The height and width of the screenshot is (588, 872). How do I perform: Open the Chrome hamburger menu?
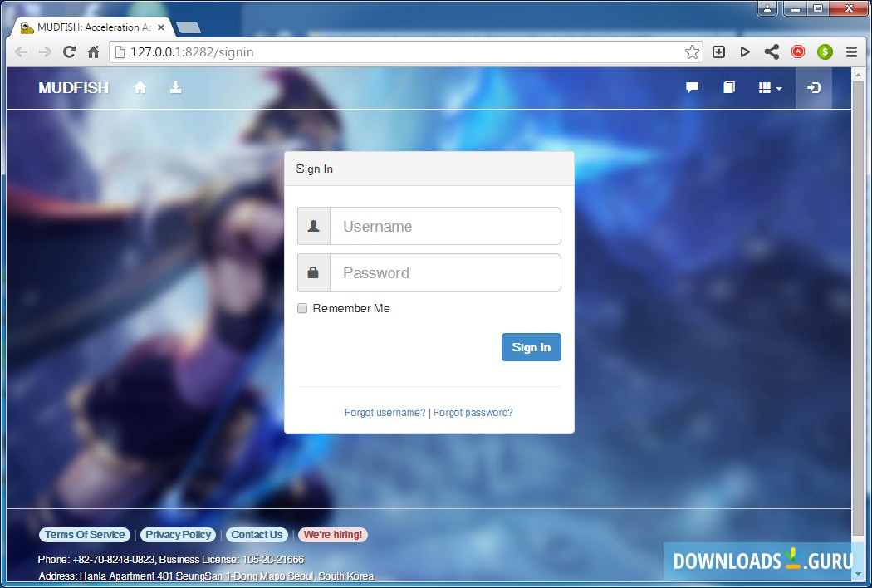click(x=851, y=51)
